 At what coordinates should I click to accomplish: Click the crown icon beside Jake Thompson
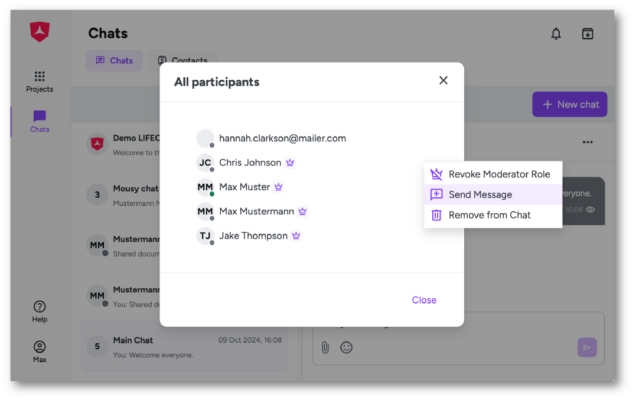coord(296,236)
